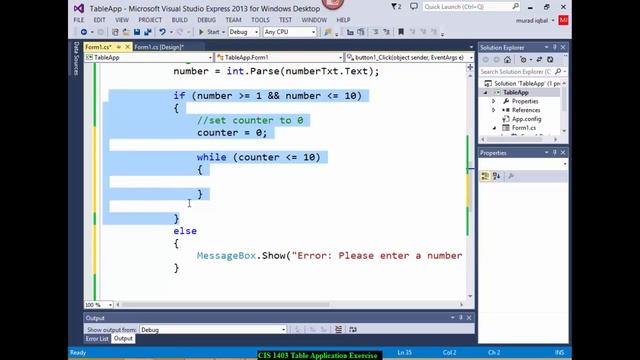Click the Solution Explorer pending changes filter icon

coord(523,60)
